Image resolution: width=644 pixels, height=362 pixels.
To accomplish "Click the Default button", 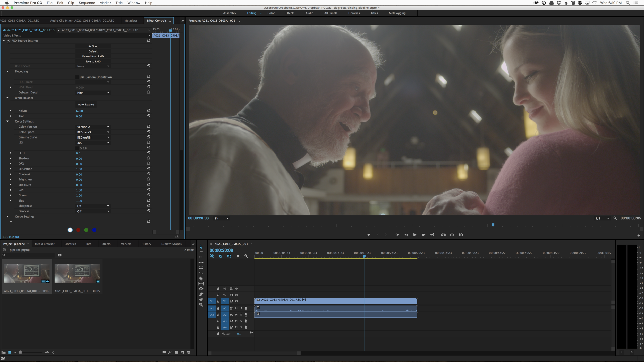I will (x=93, y=51).
